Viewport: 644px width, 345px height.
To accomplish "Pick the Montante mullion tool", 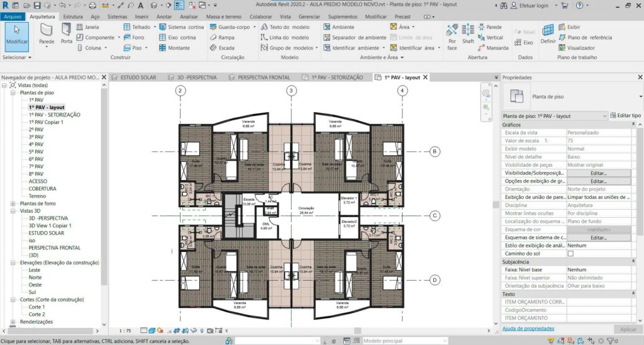I will (x=175, y=48).
